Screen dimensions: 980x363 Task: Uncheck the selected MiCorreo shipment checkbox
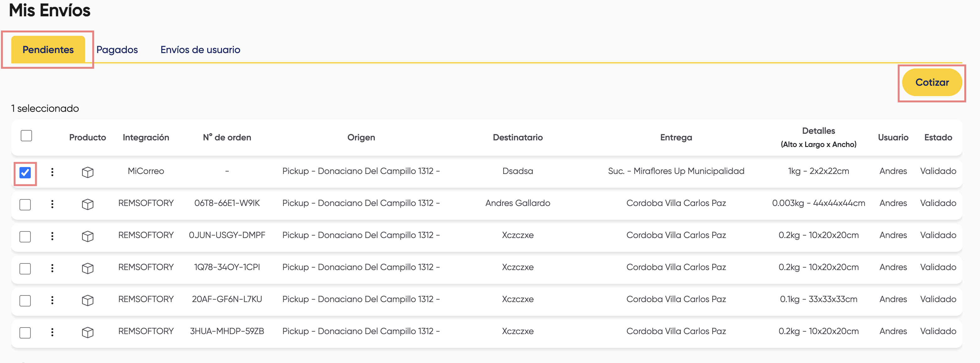[25, 173]
